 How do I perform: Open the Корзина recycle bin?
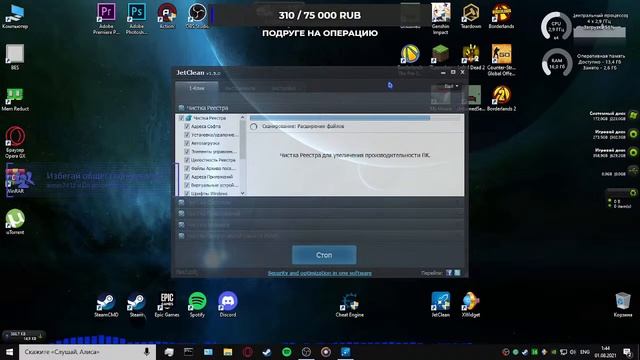click(x=623, y=304)
